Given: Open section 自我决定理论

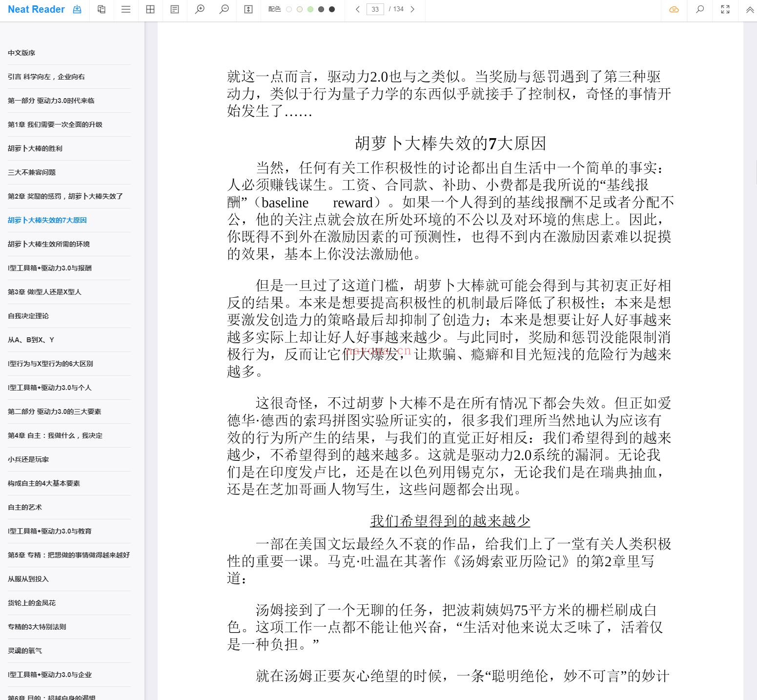Looking at the screenshot, I should pos(28,316).
